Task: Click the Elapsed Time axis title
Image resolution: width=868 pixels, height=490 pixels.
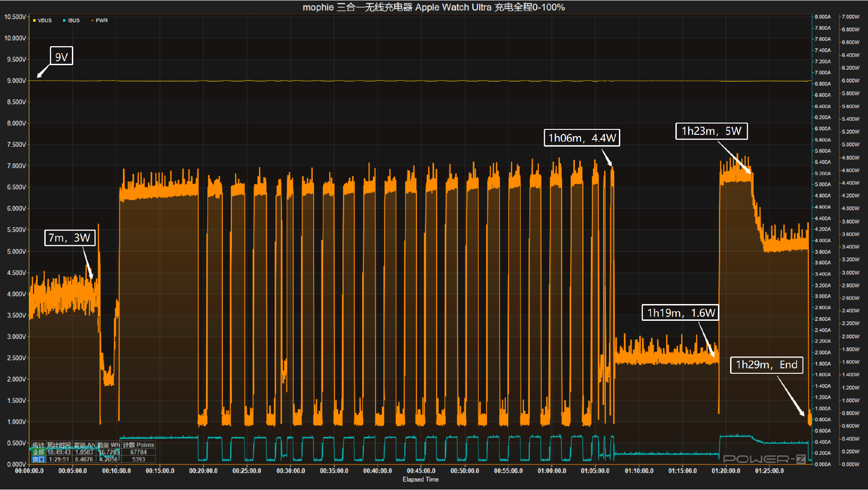Action: [420, 479]
